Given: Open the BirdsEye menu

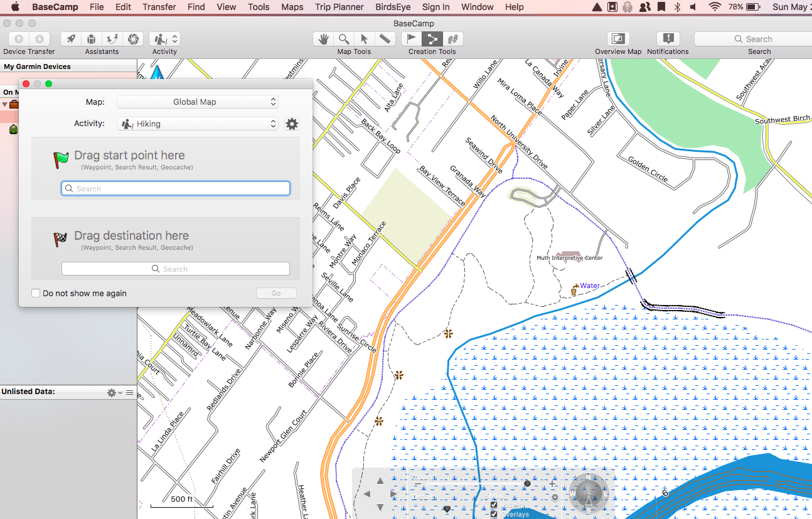Looking at the screenshot, I should (394, 7).
